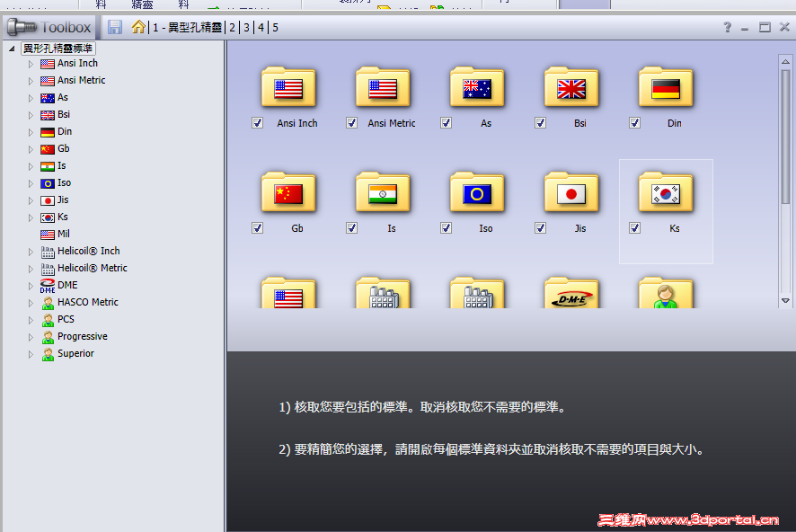Image resolution: width=796 pixels, height=532 pixels.
Task: Expand the Ansi Inch tree node
Action: (31, 64)
